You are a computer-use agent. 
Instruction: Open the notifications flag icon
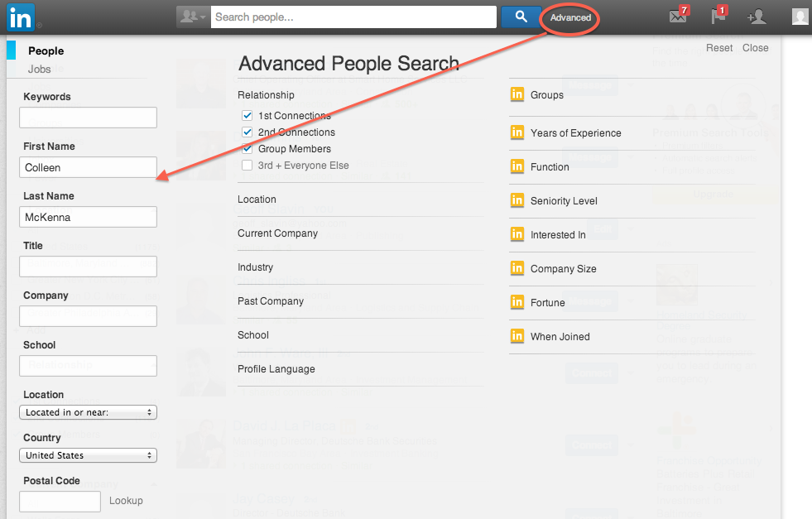pos(718,16)
